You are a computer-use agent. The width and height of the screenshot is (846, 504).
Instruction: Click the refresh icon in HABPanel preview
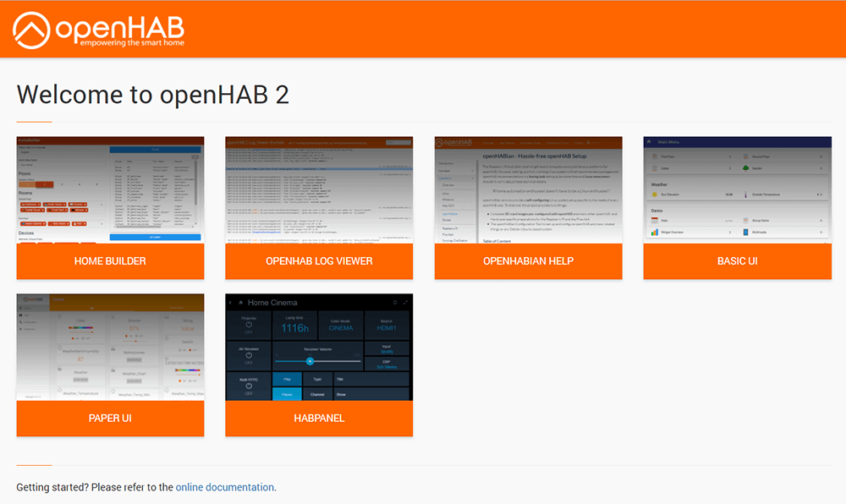click(x=394, y=303)
